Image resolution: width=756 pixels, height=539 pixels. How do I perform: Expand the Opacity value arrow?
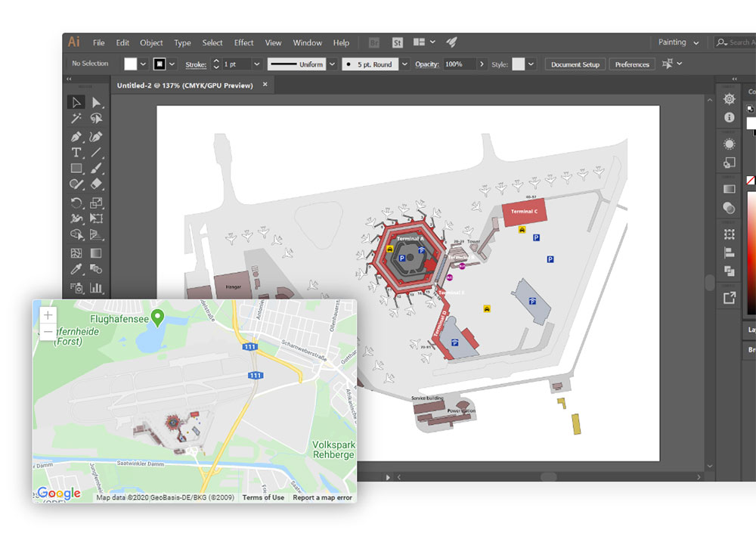tap(481, 64)
